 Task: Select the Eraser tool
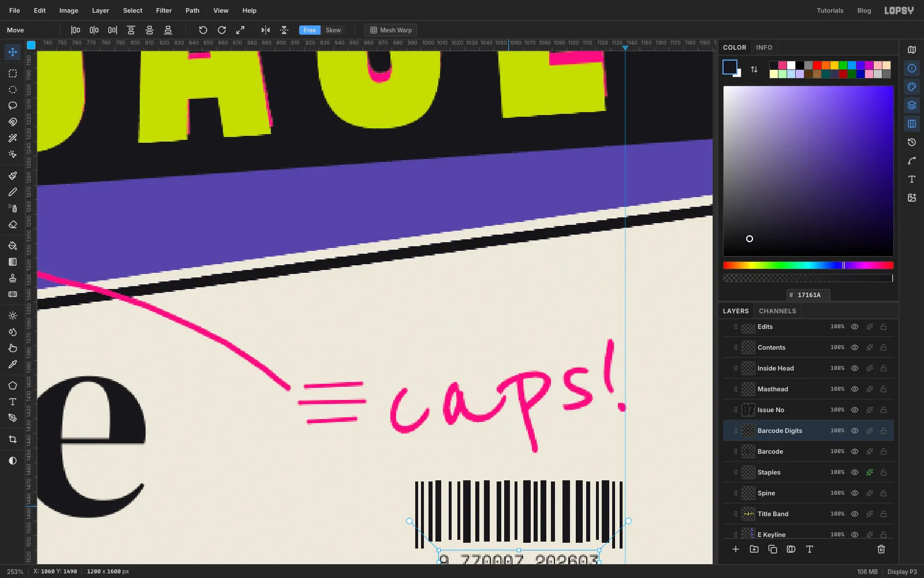13,224
